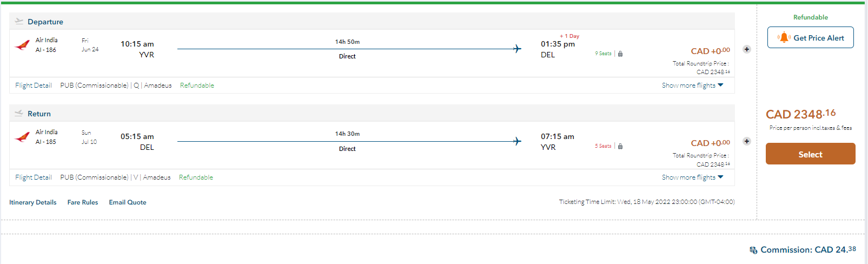Open the Fare Rules tab
868x264 pixels.
tap(83, 202)
